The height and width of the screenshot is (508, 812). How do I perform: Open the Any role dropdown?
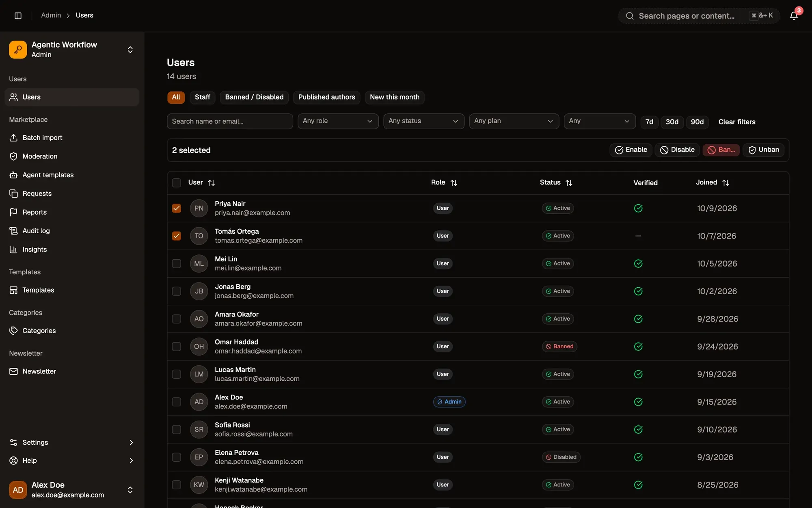(338, 121)
